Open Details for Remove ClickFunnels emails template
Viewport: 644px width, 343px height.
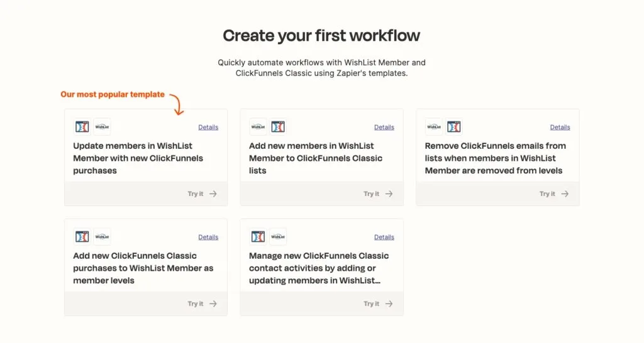pyautogui.click(x=560, y=128)
